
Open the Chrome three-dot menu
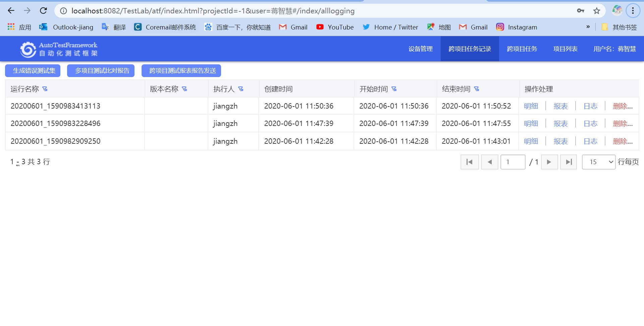pyautogui.click(x=633, y=11)
